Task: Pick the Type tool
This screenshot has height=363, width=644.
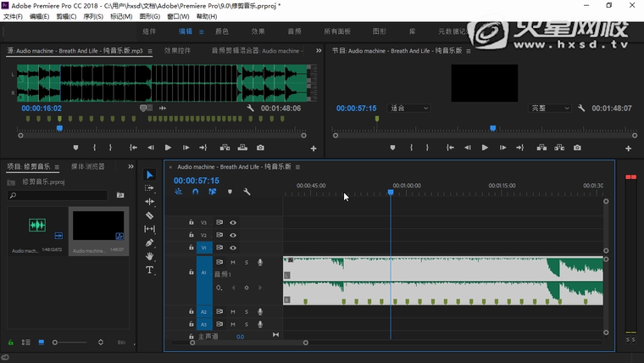Action: [150, 270]
